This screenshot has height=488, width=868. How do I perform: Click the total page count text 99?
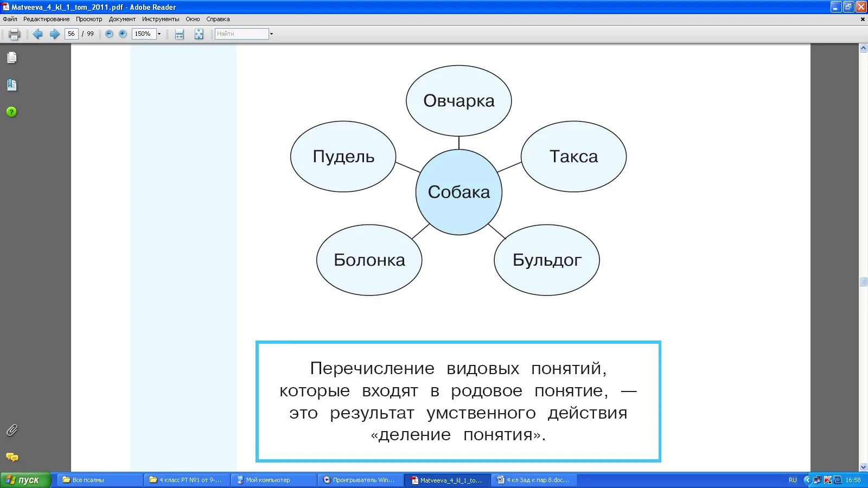click(x=90, y=34)
